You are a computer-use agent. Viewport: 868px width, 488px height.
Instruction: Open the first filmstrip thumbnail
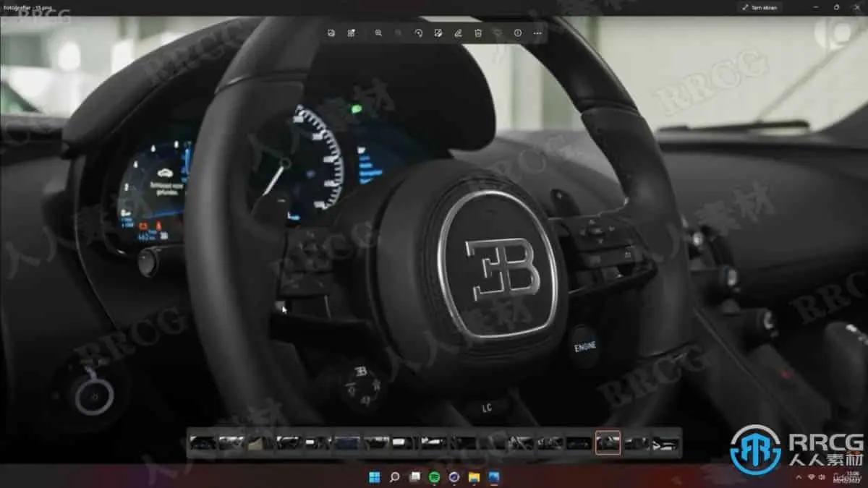pyautogui.click(x=203, y=443)
